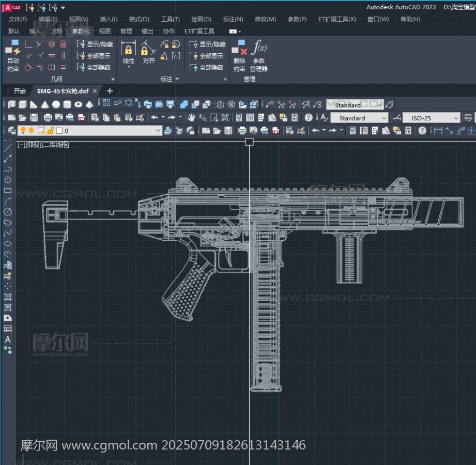Select the Sphere solid tool
Screen dimensions: 476x465
[56, 105]
